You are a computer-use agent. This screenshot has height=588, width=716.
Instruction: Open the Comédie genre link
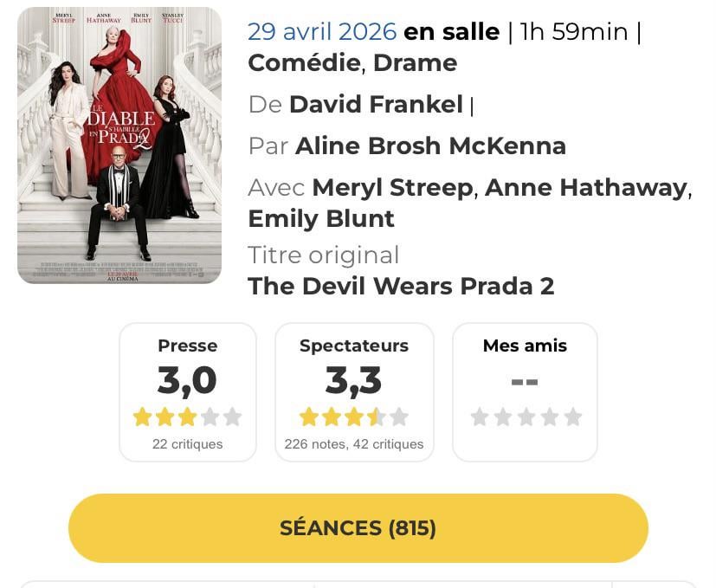coord(302,63)
